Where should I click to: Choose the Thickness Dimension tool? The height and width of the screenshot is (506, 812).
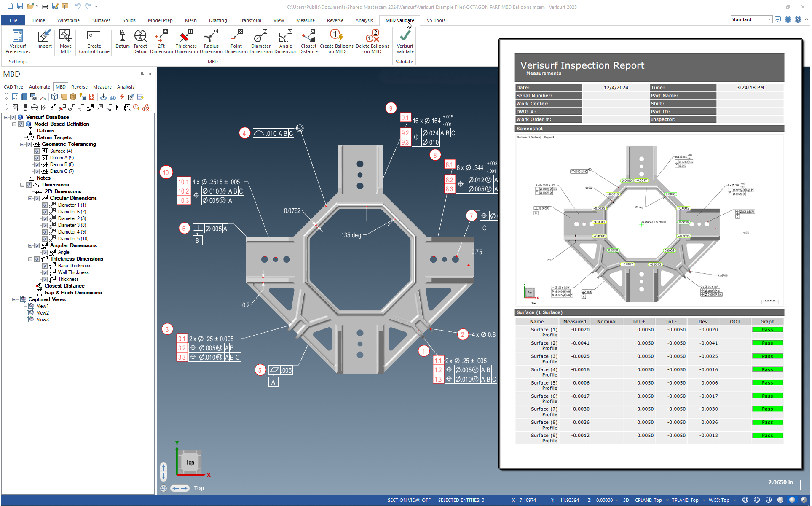coord(186,41)
